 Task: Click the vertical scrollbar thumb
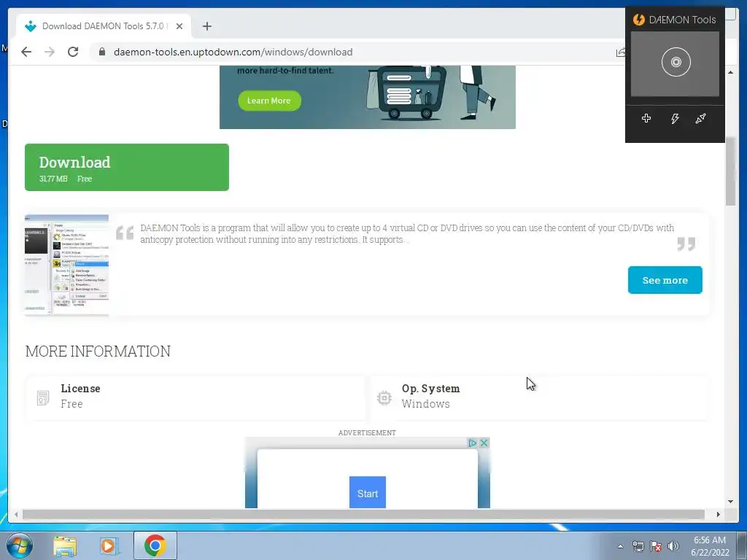tap(730, 171)
